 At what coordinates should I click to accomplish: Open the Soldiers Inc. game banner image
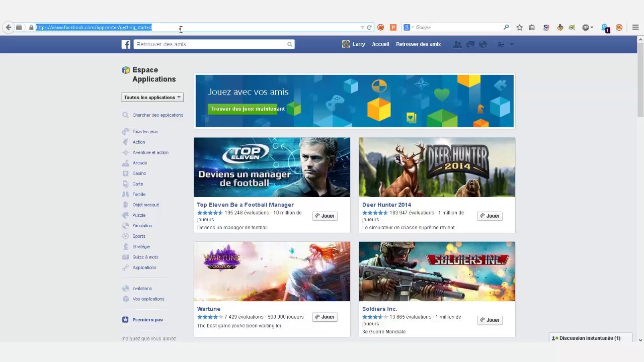coord(437,271)
